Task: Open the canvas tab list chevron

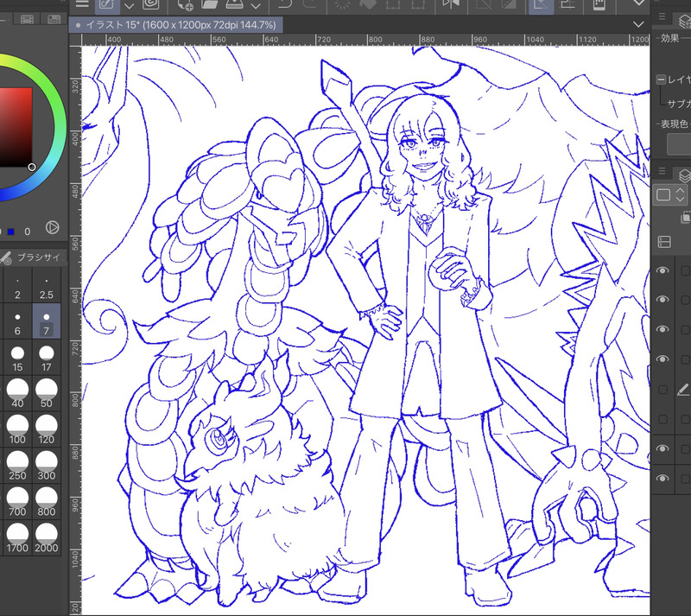Action: [x=638, y=25]
